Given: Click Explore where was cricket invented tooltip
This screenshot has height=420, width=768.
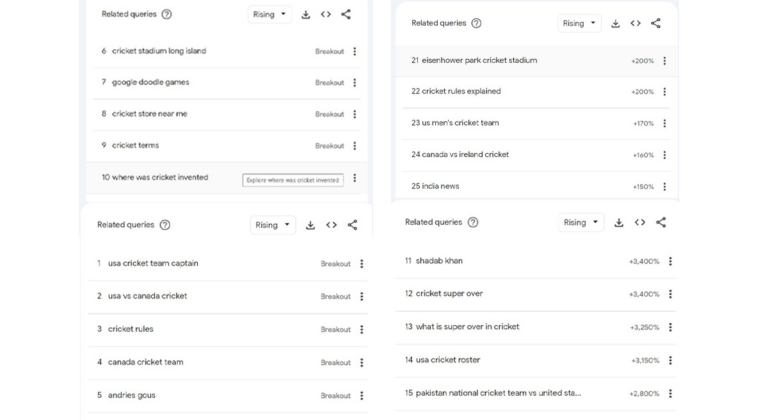Looking at the screenshot, I should (x=293, y=180).
